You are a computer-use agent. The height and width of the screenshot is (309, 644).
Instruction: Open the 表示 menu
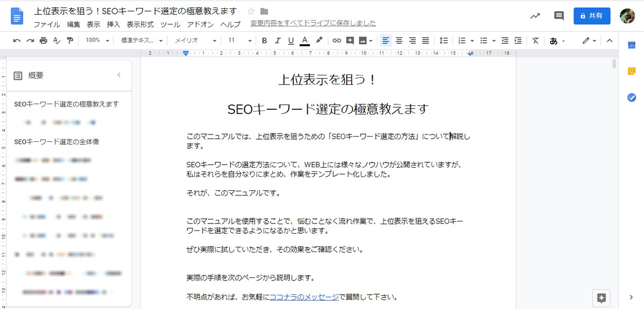click(93, 24)
